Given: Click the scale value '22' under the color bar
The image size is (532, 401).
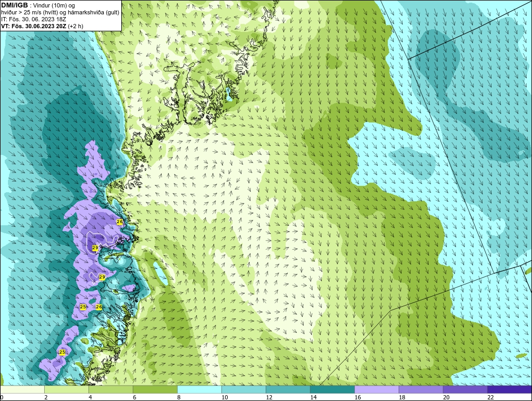Looking at the screenshot, I should click(491, 398).
